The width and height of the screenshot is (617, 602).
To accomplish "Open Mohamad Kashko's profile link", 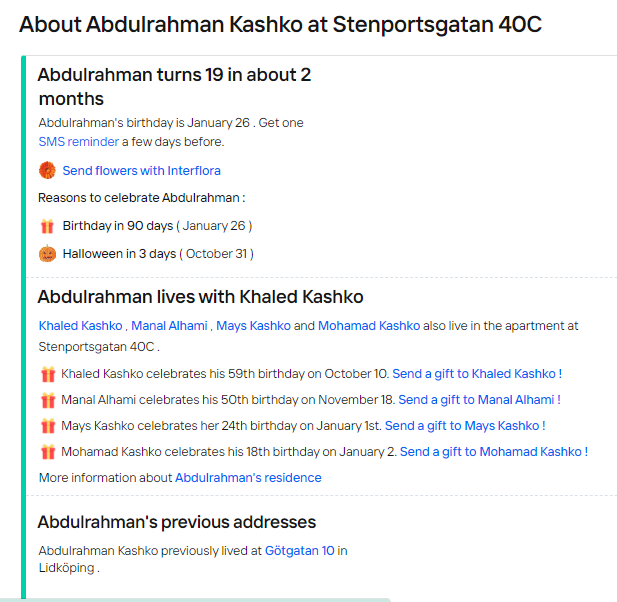I will click(369, 326).
